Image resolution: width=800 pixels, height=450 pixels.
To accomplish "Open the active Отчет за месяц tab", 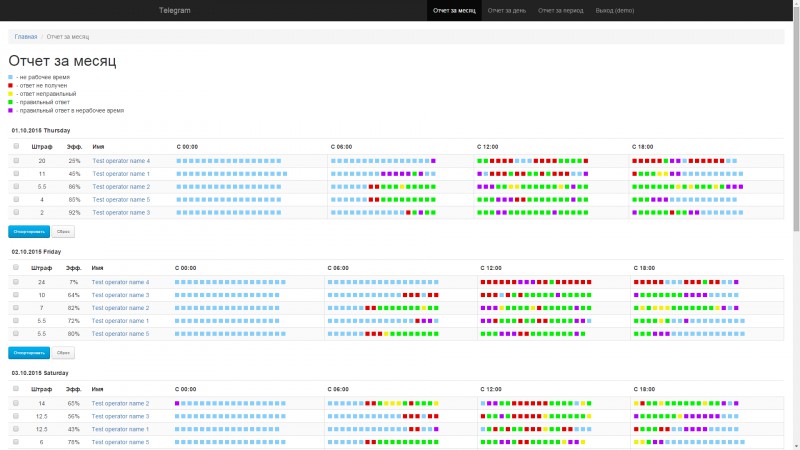I will [x=454, y=11].
